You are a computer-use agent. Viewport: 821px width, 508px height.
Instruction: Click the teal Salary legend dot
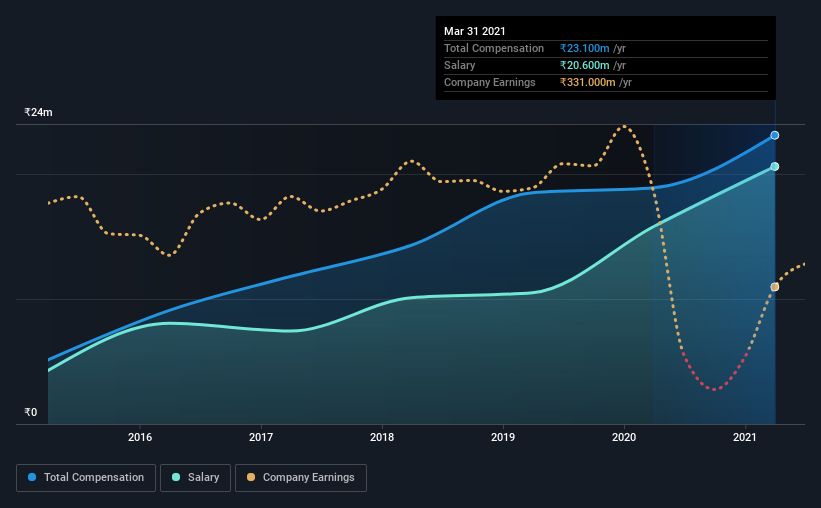[x=176, y=477]
